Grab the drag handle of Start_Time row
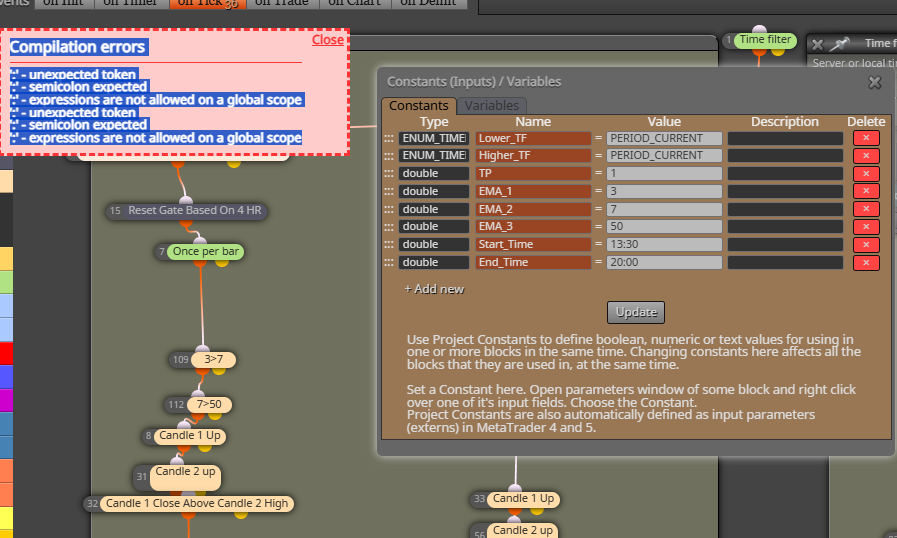 pyautogui.click(x=389, y=244)
